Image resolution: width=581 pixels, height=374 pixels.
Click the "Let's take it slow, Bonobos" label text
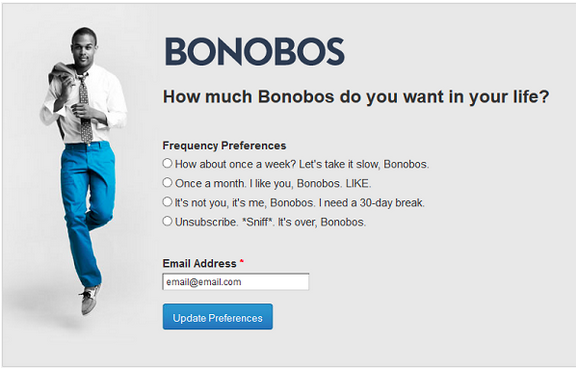click(364, 164)
